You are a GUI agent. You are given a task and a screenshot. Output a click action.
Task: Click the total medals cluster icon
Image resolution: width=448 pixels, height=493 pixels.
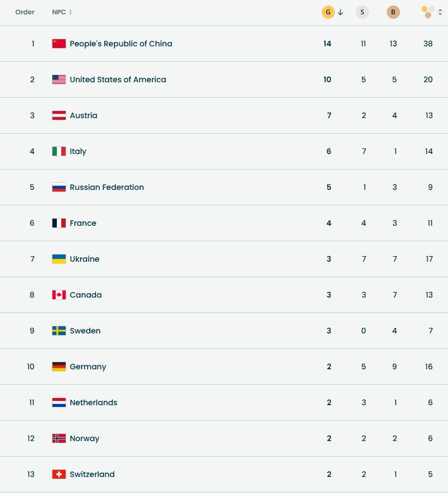tap(428, 12)
